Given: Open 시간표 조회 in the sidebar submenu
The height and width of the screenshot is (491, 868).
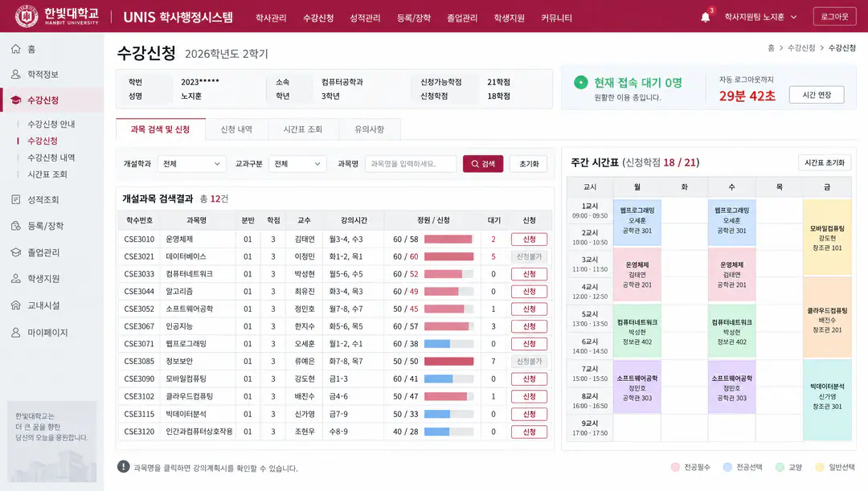Looking at the screenshot, I should (47, 174).
